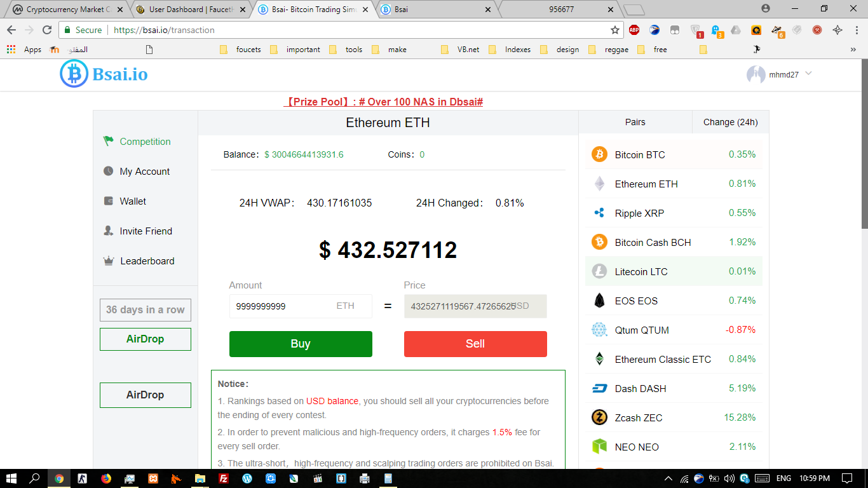Click the Change (24h) column header
Image resolution: width=868 pixels, height=488 pixels.
[x=730, y=122]
